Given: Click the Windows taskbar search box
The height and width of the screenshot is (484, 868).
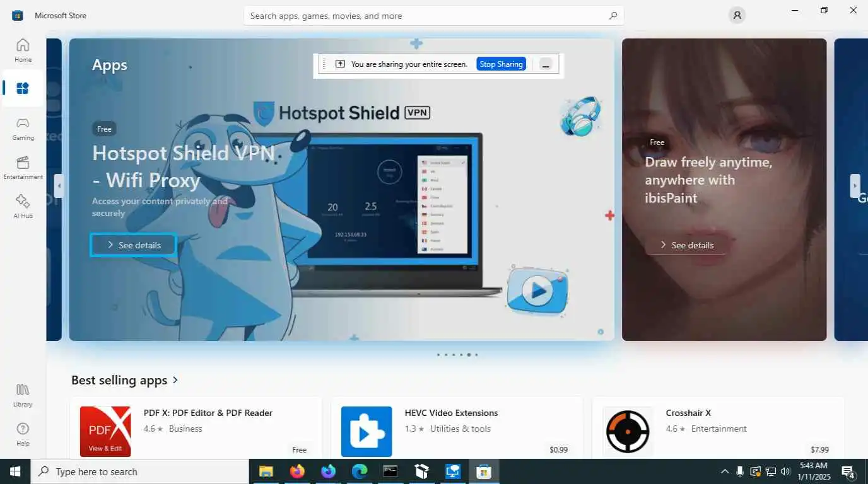Looking at the screenshot, I should pos(140,471).
